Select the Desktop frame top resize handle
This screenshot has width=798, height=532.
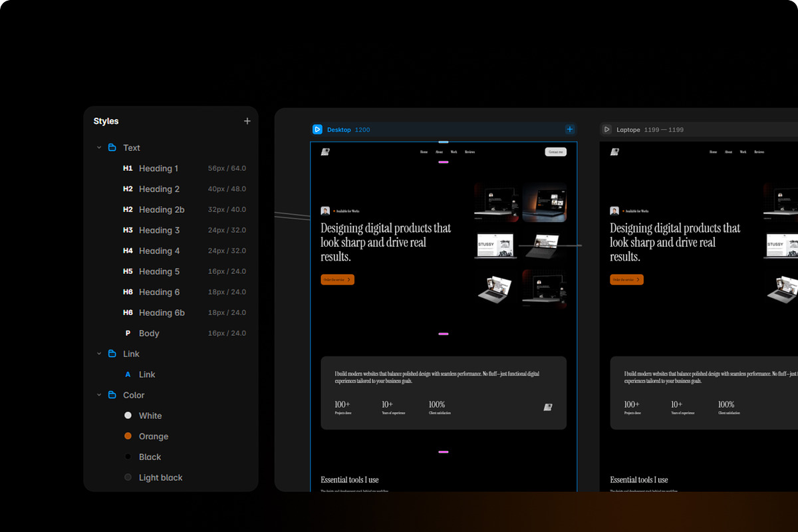(x=444, y=142)
